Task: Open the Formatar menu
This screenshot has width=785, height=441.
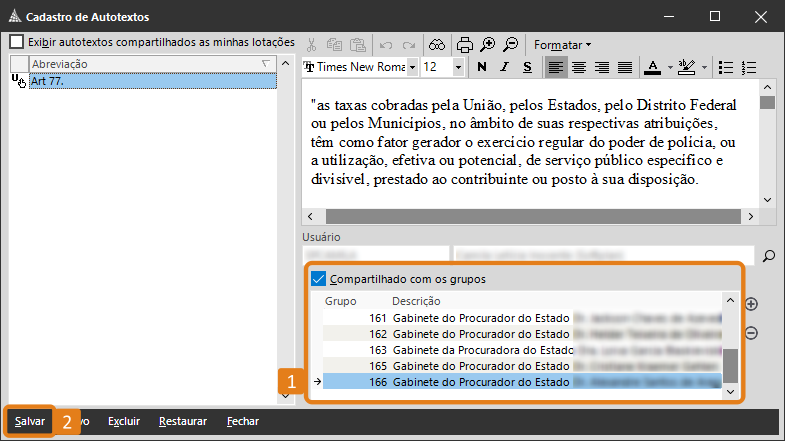Action: [562, 44]
